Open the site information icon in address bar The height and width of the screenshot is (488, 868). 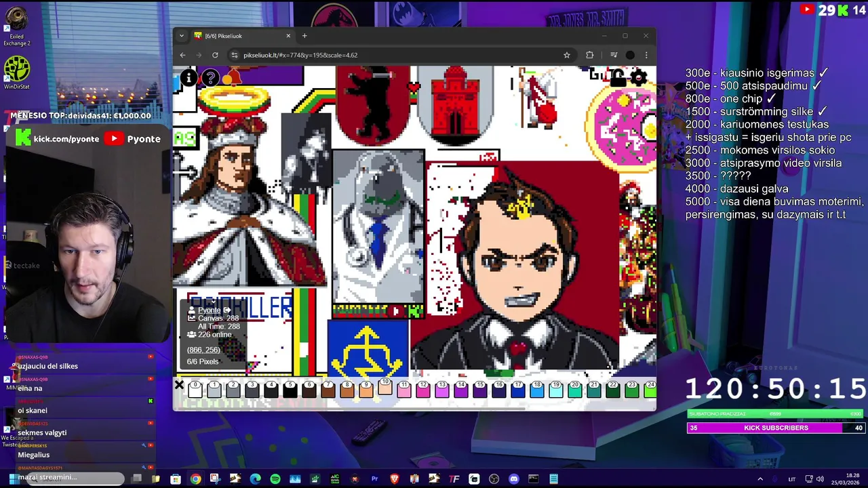[235, 55]
